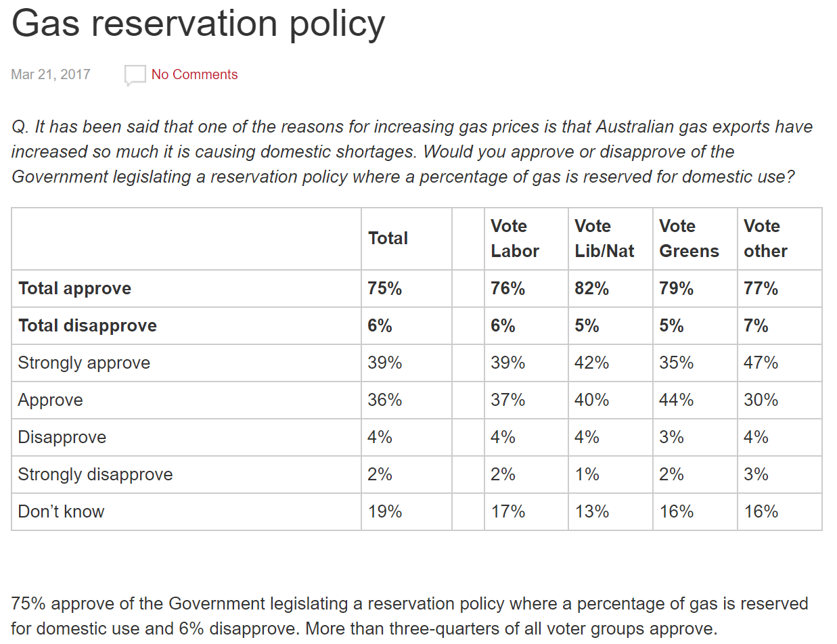Select the Vote other column header
Viewport: 837px width, 644px height.
(x=765, y=238)
